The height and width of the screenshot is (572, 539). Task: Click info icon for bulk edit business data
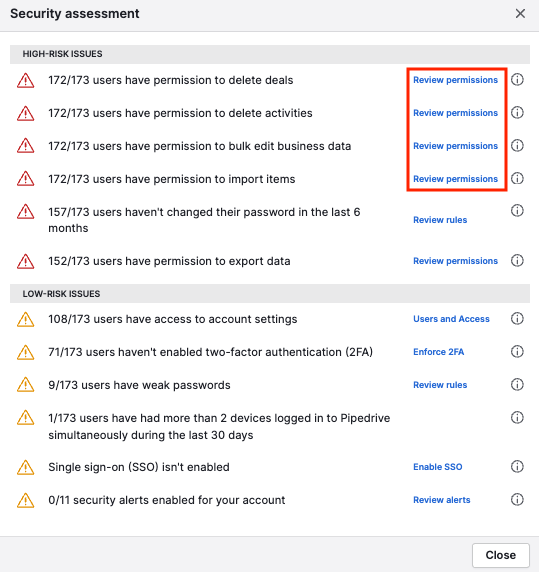517,146
